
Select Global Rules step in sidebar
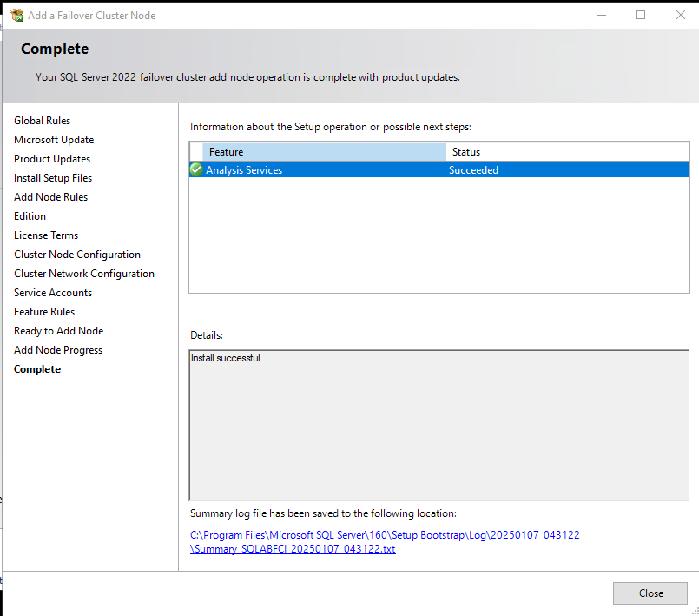[42, 121]
